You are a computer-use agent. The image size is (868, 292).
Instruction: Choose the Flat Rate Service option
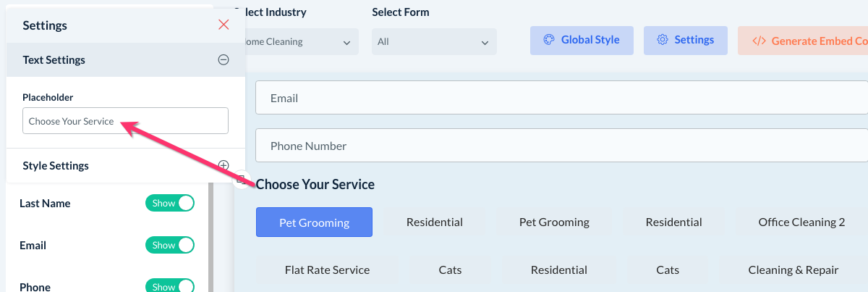[x=327, y=270]
